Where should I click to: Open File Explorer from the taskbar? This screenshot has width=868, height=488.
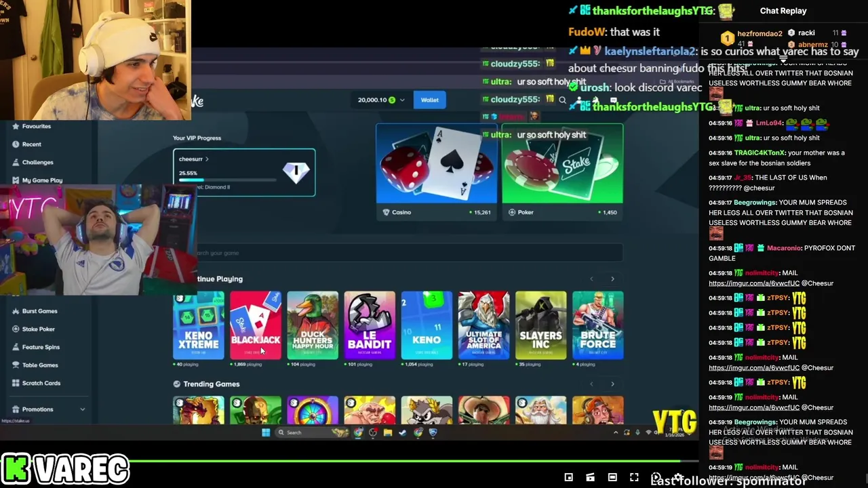click(x=387, y=432)
